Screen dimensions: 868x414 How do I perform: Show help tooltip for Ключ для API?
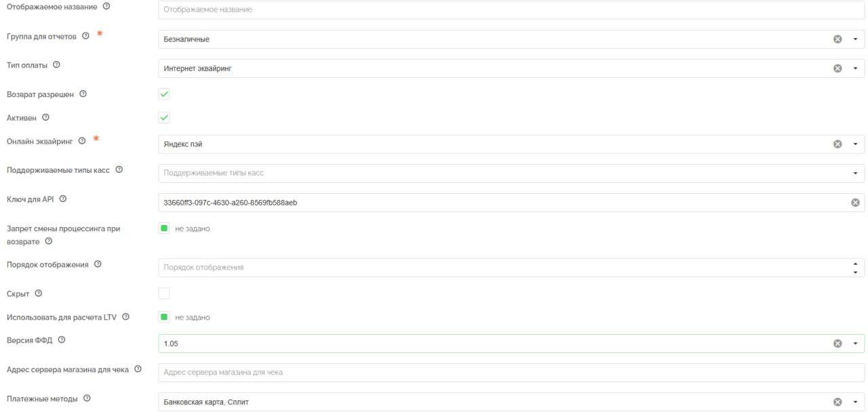click(x=63, y=199)
